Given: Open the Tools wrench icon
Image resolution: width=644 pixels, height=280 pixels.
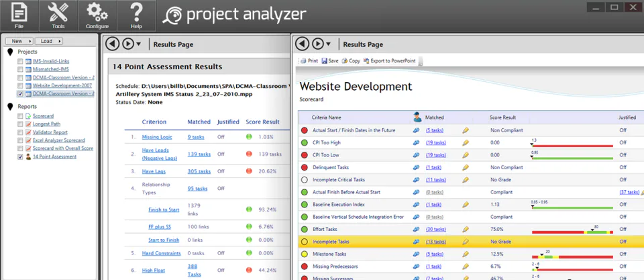Looking at the screenshot, I should click(x=58, y=15).
